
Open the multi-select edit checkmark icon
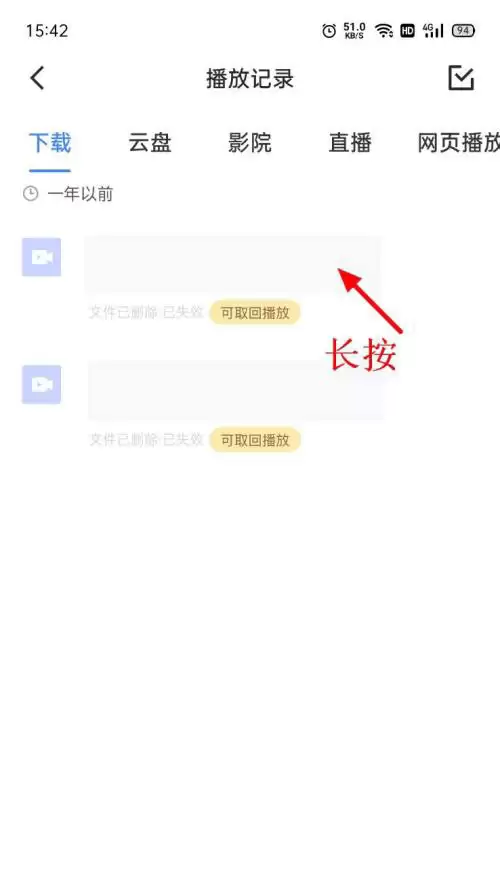pos(461,78)
